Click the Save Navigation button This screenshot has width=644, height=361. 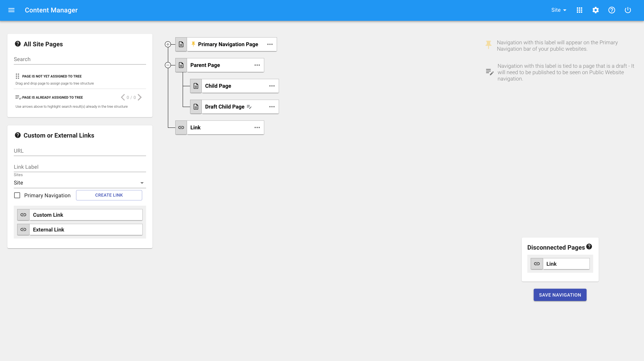click(560, 295)
